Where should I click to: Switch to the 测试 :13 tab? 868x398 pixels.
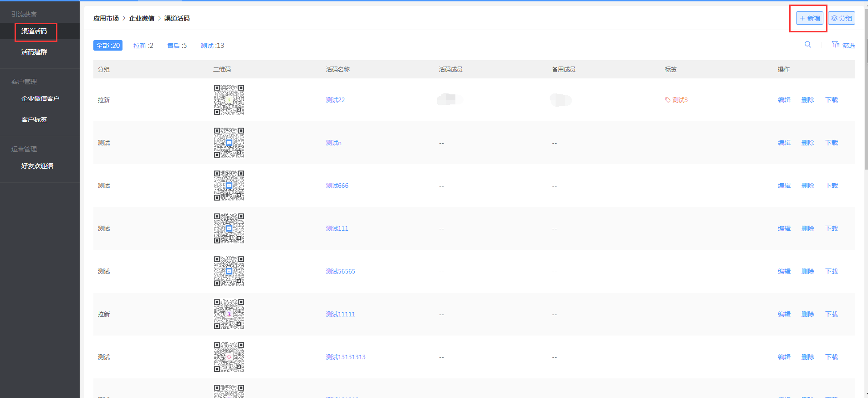212,46
